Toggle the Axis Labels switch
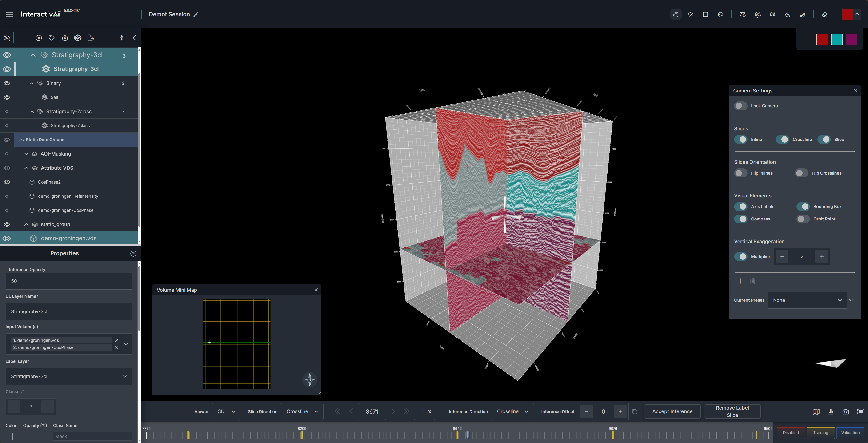This screenshot has height=443, width=868. click(x=741, y=207)
